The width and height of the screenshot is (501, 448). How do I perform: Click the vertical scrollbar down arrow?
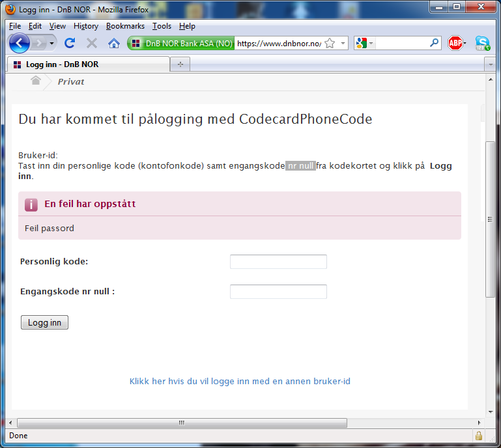491,412
